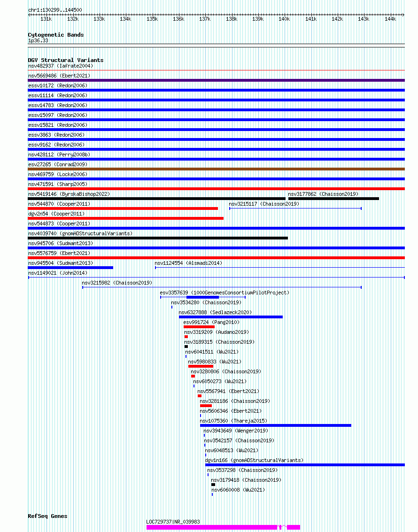Viewport: 418px width, 532px height.
Task: Click the magenta LOC729737 gene bar
Action: [223, 527]
